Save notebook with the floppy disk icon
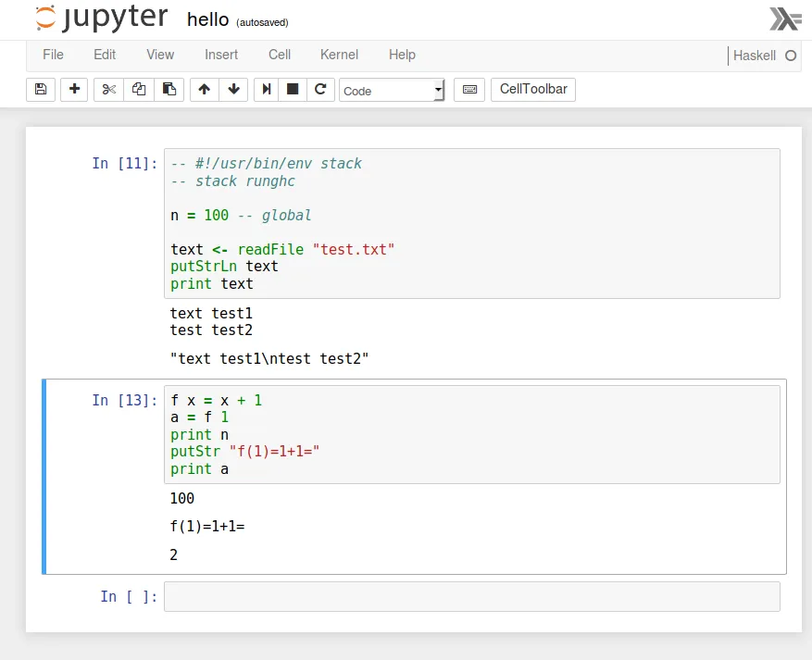812x660 pixels. click(x=41, y=90)
